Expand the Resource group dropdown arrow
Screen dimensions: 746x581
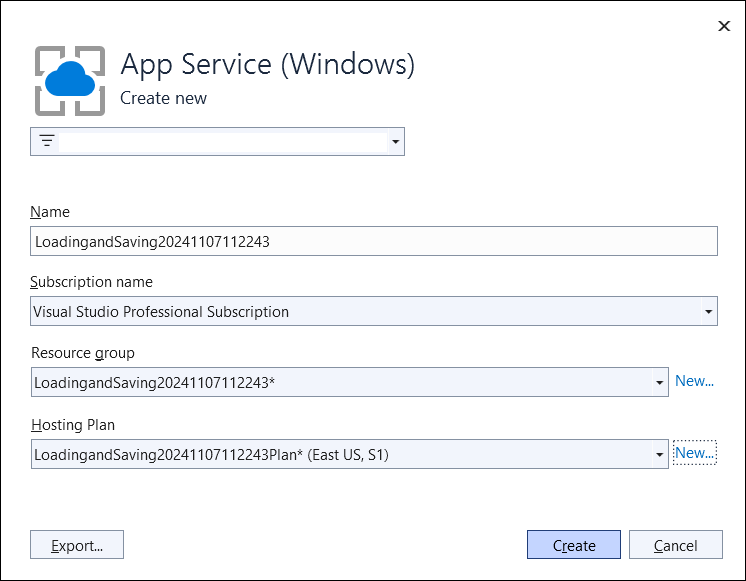tap(659, 382)
